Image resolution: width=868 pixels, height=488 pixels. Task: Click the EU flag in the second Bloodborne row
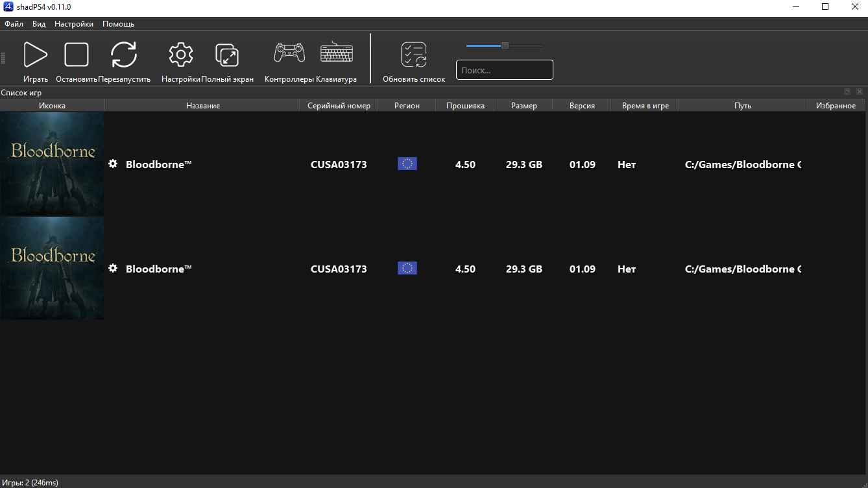coord(407,268)
